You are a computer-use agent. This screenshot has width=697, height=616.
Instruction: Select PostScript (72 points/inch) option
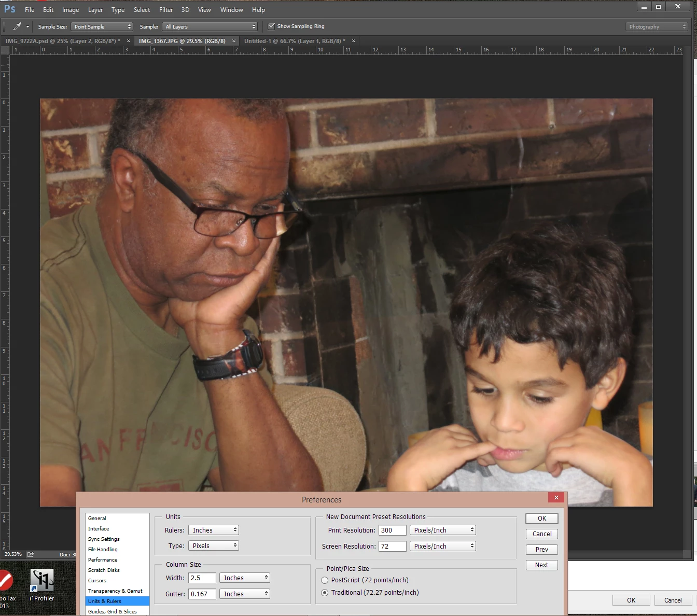(x=325, y=580)
